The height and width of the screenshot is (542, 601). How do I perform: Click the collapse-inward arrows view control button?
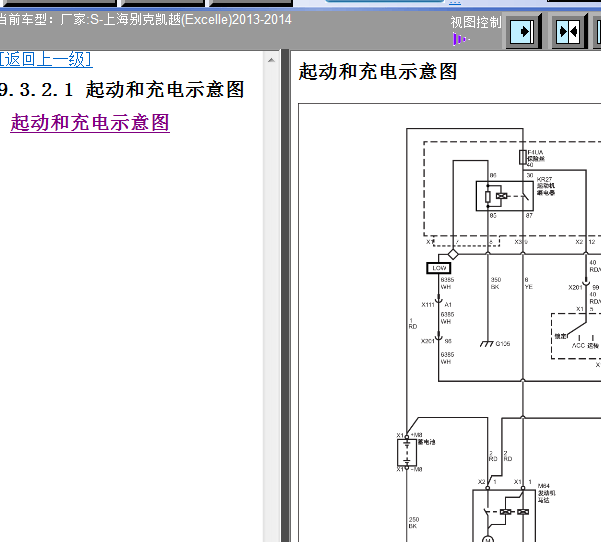tap(569, 31)
